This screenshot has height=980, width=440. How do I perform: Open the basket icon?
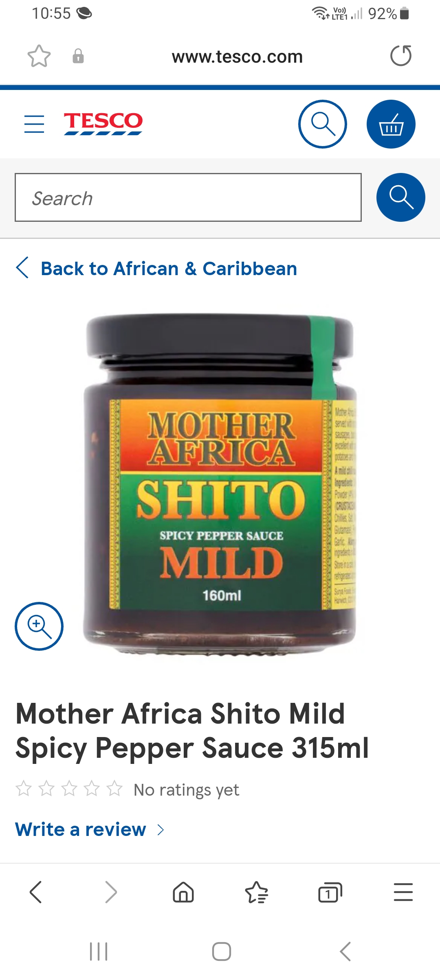[x=391, y=124]
